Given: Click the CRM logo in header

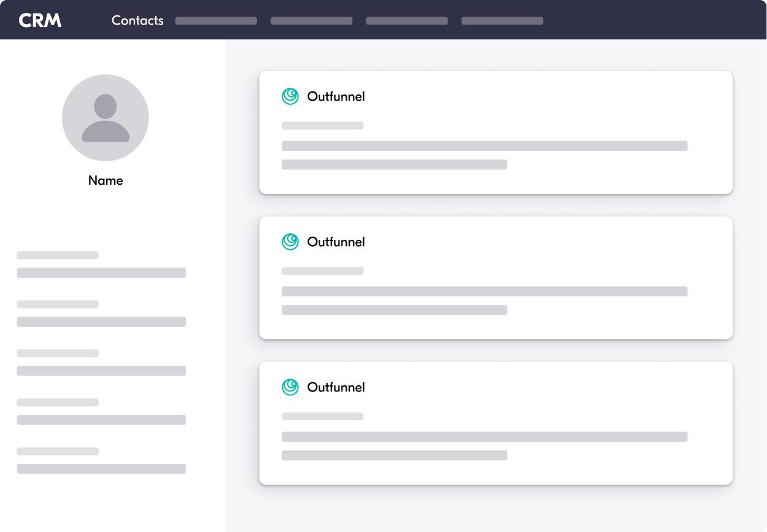Looking at the screenshot, I should coord(40,20).
